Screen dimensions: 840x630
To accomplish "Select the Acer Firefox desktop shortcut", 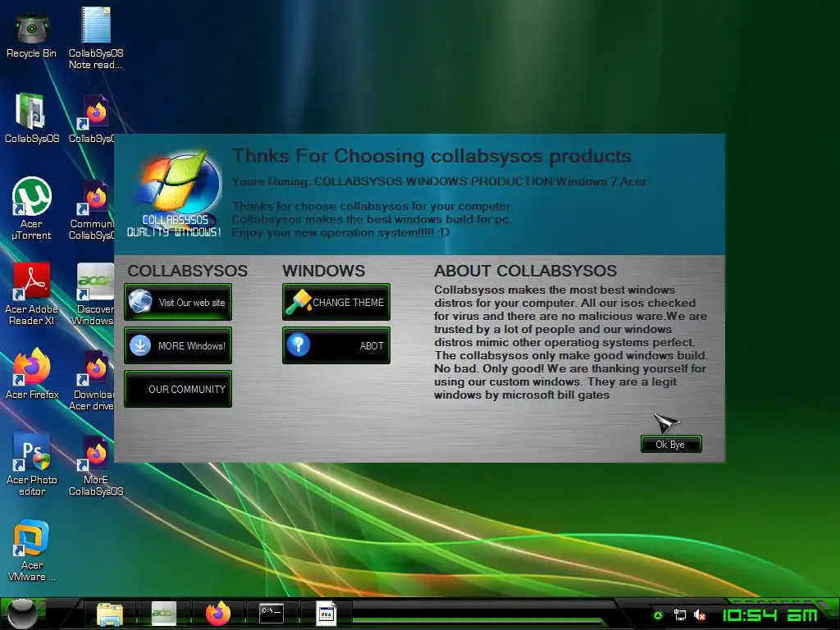I will click(x=32, y=373).
